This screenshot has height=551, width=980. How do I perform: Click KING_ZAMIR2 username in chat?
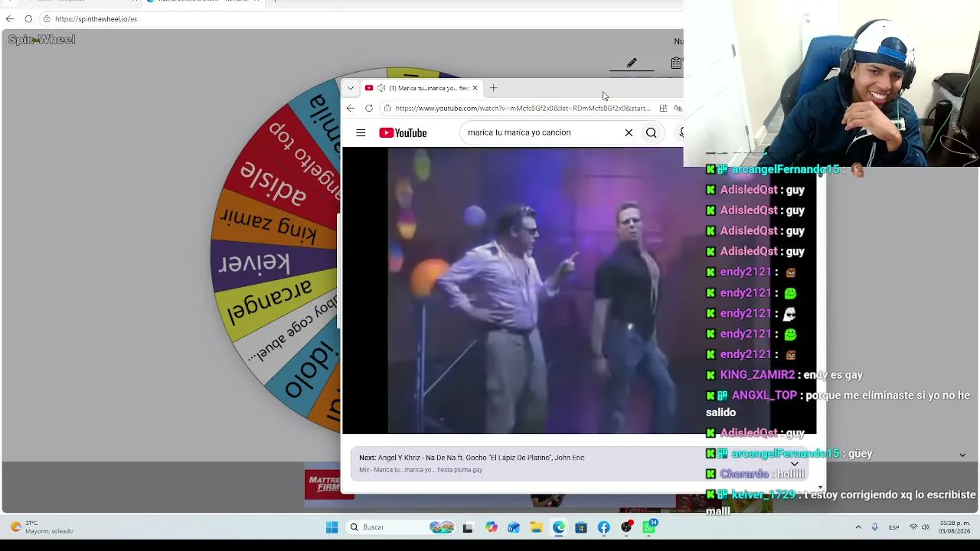coord(757,375)
